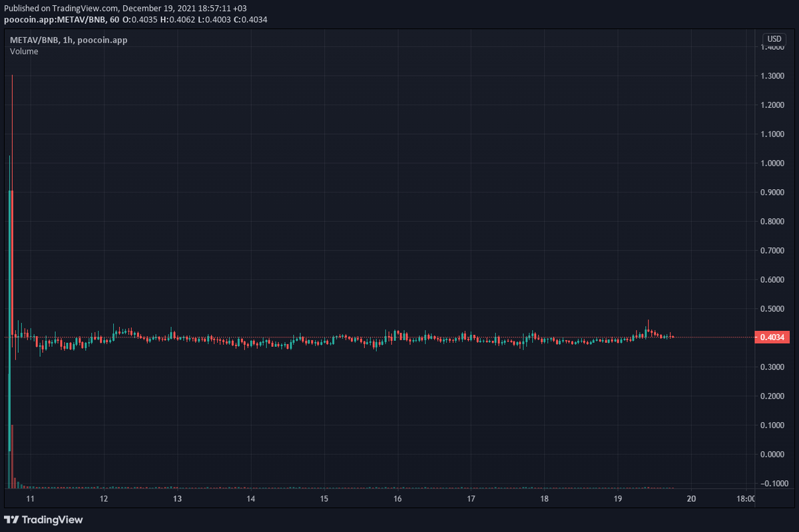Click the date label 13 on the time axis
Screen dimensions: 799x532
[x=177, y=499]
